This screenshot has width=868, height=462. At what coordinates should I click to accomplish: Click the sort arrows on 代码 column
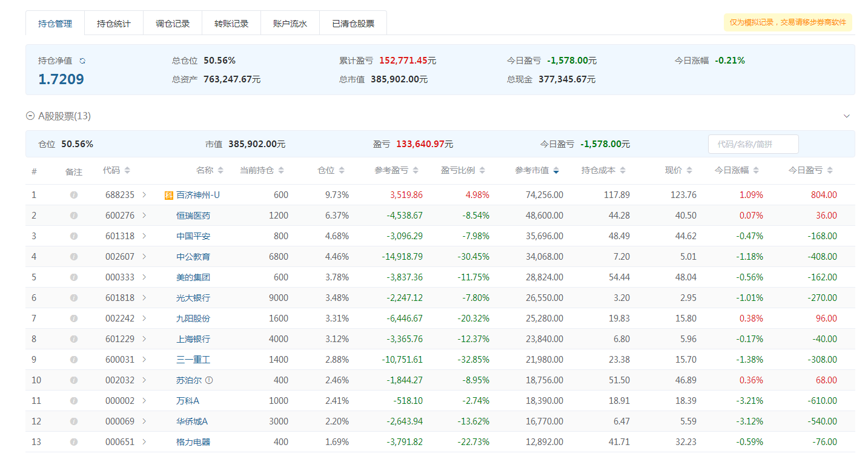point(127,171)
